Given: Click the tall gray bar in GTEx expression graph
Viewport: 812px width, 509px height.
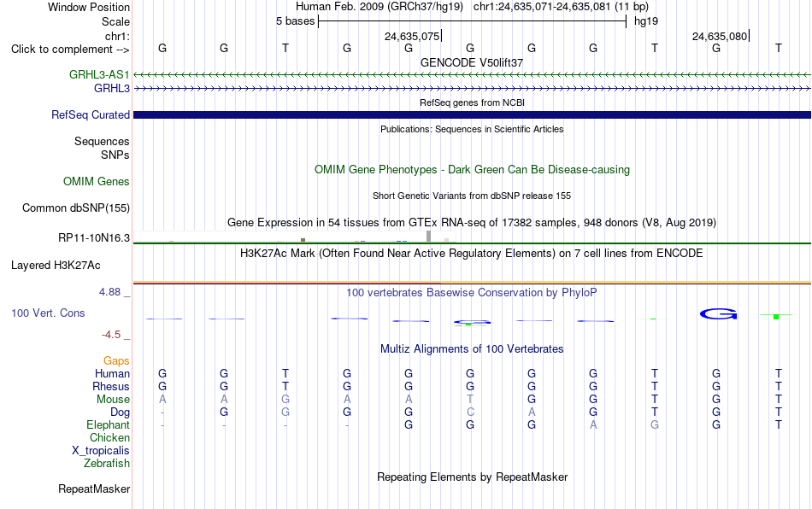Looking at the screenshot, I should click(x=429, y=237).
